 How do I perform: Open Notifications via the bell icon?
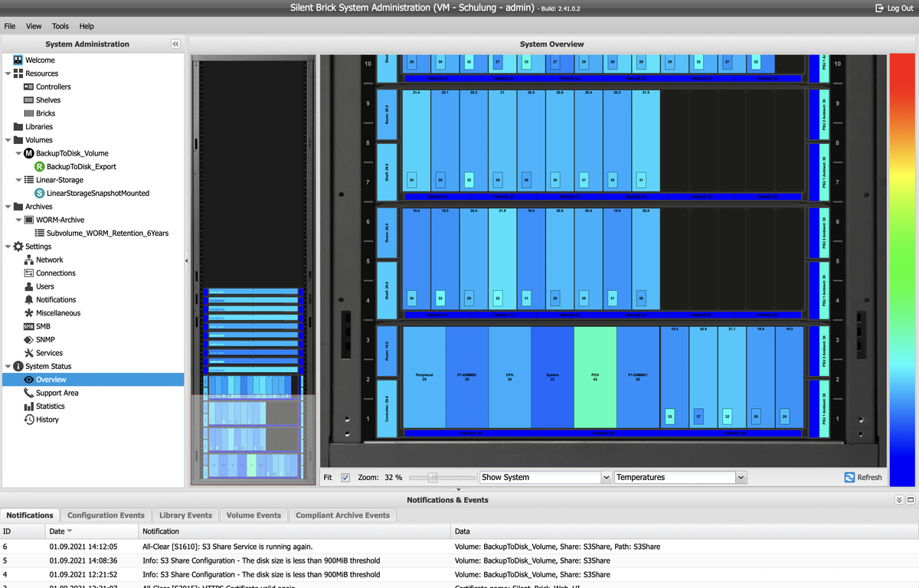pyautogui.click(x=29, y=300)
